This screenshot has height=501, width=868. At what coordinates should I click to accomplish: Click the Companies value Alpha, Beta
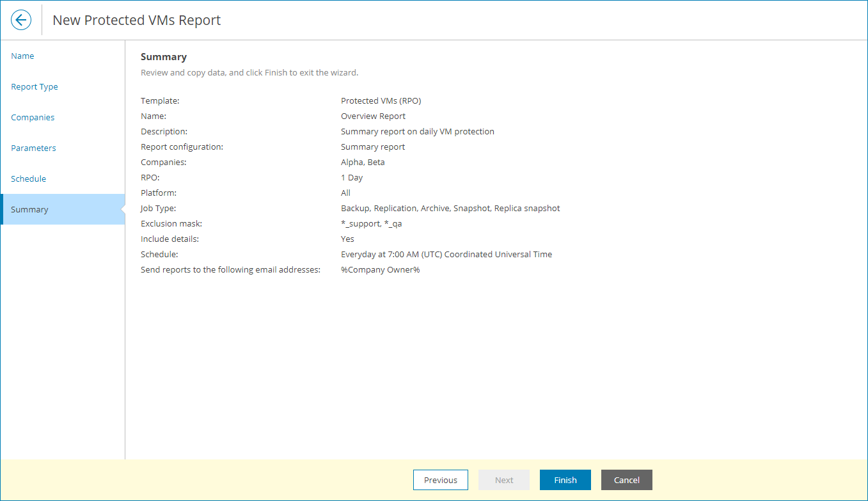pos(363,162)
